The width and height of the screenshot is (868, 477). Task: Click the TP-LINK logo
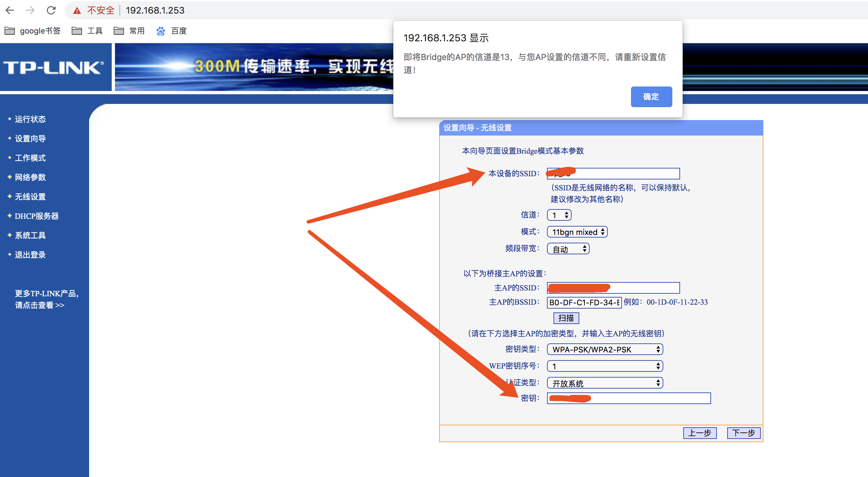pyautogui.click(x=54, y=67)
